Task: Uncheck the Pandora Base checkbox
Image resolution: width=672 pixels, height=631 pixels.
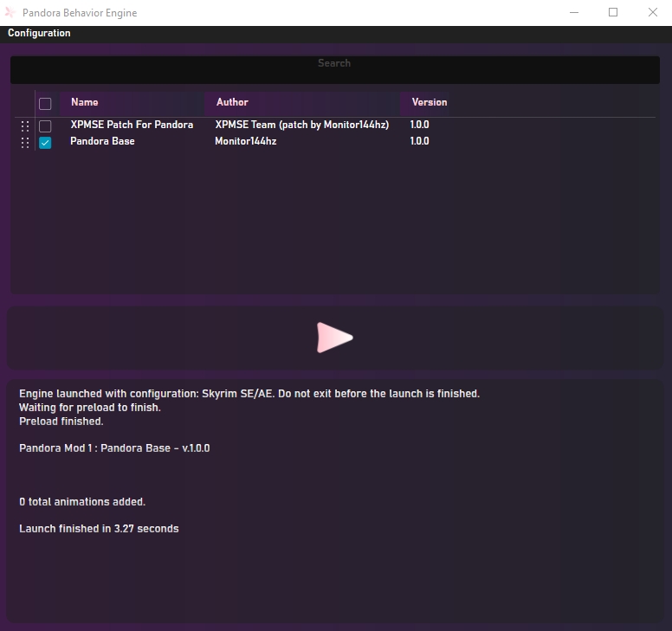Action: [45, 142]
